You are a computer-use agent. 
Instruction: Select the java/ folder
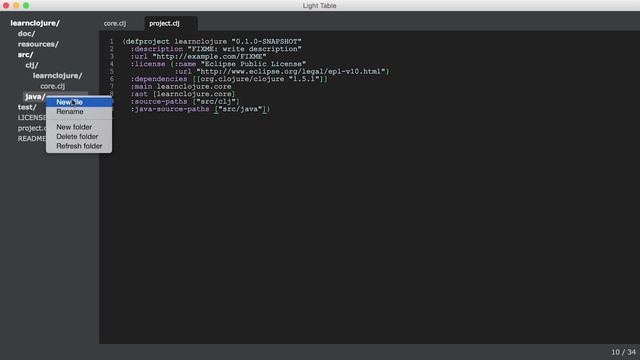coord(35,97)
